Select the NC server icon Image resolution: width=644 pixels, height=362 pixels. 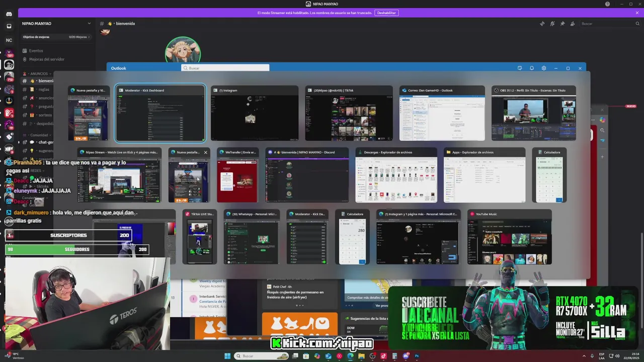pos(9,40)
